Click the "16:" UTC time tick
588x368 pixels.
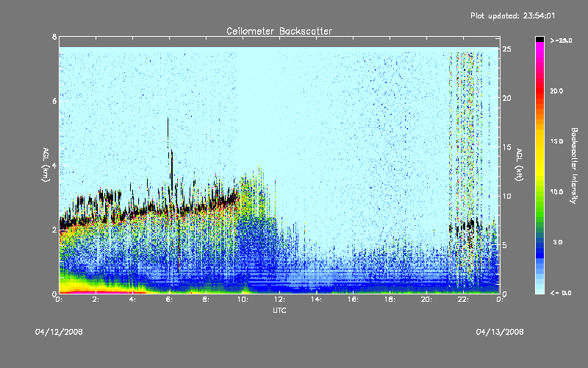(353, 300)
